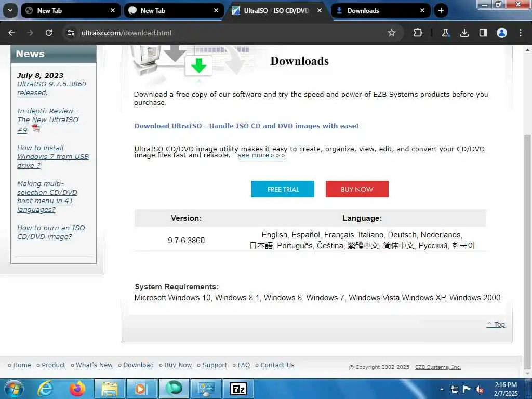The image size is (532, 399).
Task: Launch Firefox from taskbar
Action: (77, 389)
